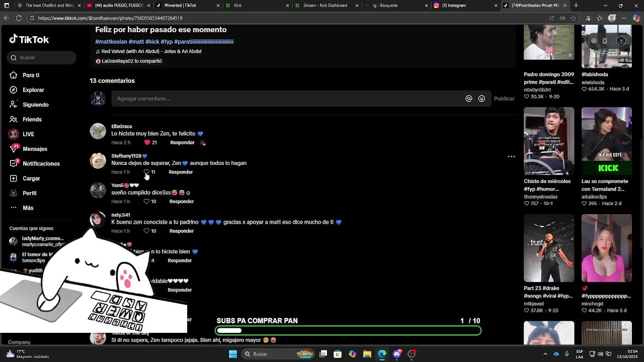This screenshot has height=362, width=644.
Task: Switch to ig - Búsqueda tab
Action: coord(396,6)
